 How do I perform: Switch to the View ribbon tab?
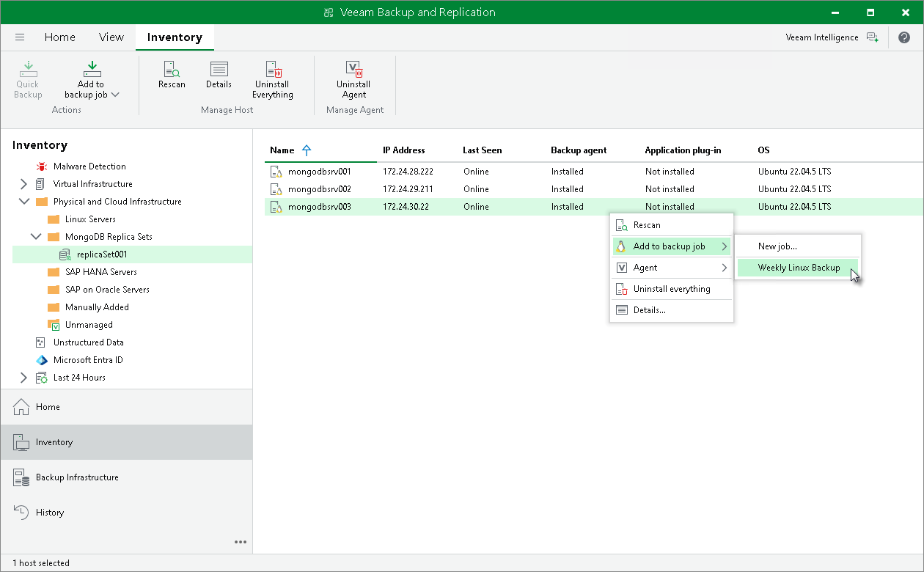(x=111, y=37)
